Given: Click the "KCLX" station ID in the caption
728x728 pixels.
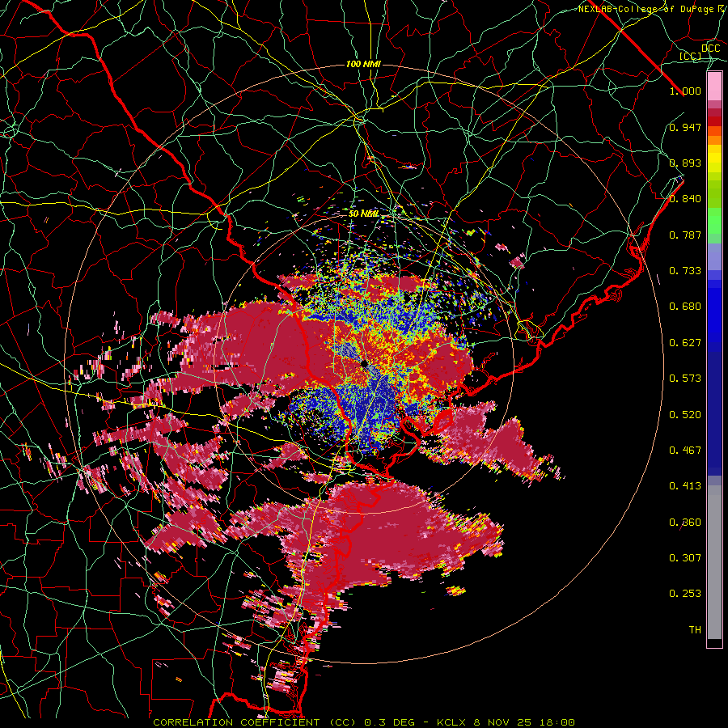Looking at the screenshot, I should coord(452,722).
